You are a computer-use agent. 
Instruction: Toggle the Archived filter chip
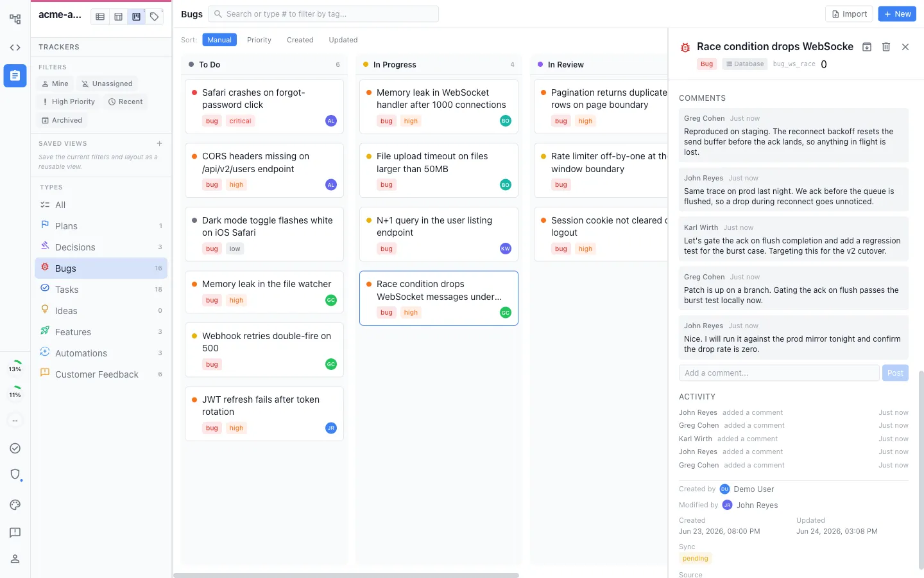tap(62, 120)
